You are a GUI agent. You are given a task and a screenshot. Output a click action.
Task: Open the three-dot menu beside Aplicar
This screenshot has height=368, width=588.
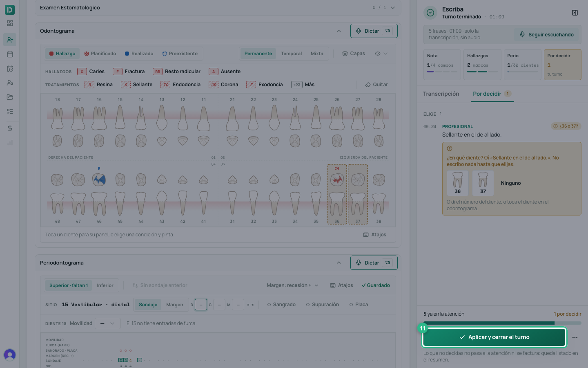575,337
